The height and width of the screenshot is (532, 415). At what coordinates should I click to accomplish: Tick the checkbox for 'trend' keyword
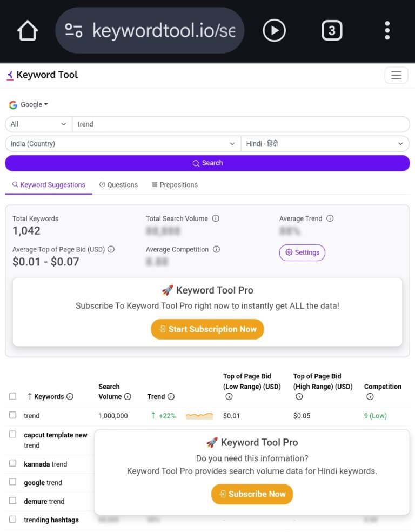coord(12,415)
